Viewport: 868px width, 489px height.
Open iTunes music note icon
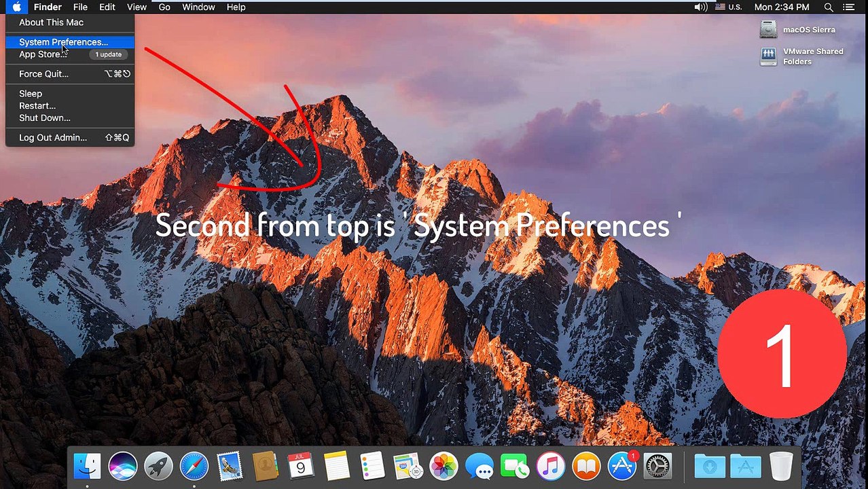(x=551, y=467)
